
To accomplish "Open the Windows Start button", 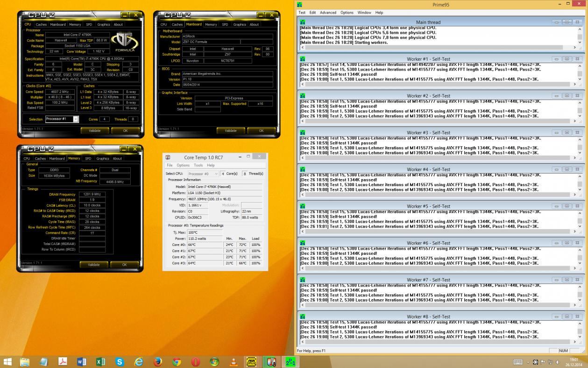I will (7, 361).
